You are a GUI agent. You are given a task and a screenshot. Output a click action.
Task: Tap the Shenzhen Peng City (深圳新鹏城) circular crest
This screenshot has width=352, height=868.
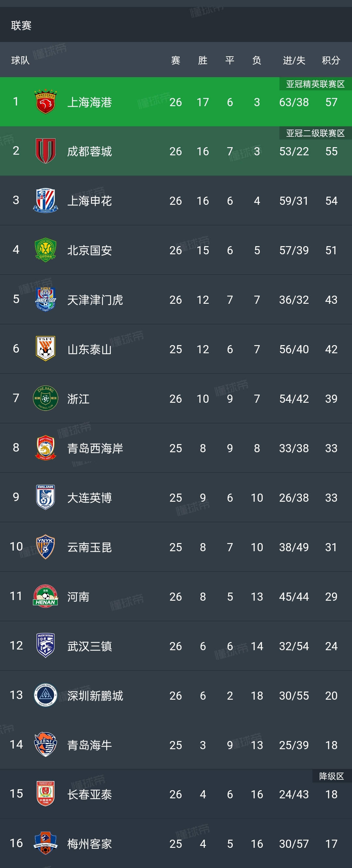tap(46, 695)
